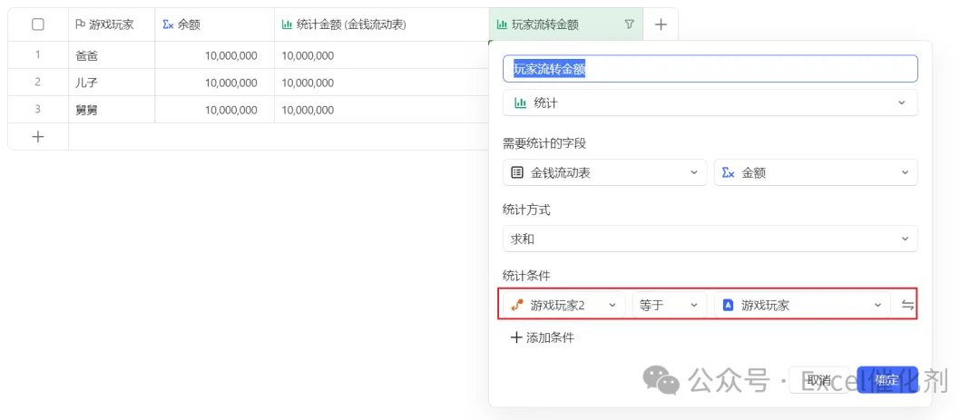Viewport: 980px width, 420px height.
Task: Add a new column with plus icon
Action: coord(661,24)
